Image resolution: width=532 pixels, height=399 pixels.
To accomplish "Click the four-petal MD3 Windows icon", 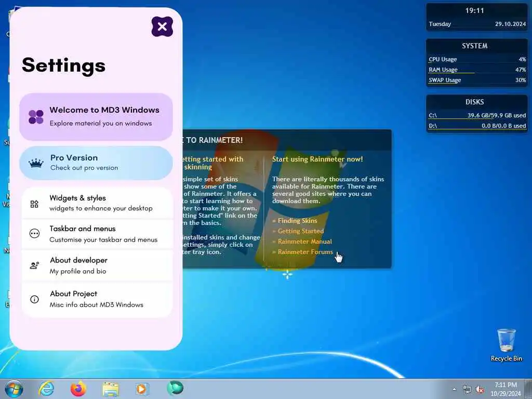I will tap(36, 117).
